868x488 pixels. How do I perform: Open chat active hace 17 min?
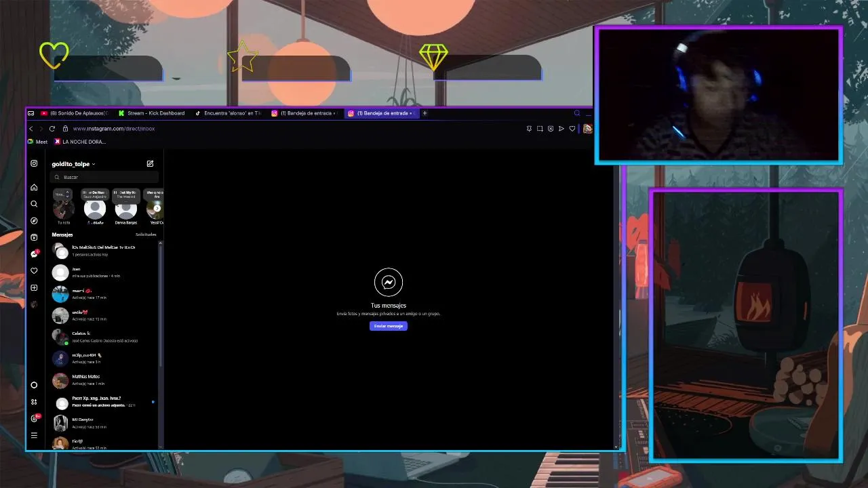pos(104,294)
